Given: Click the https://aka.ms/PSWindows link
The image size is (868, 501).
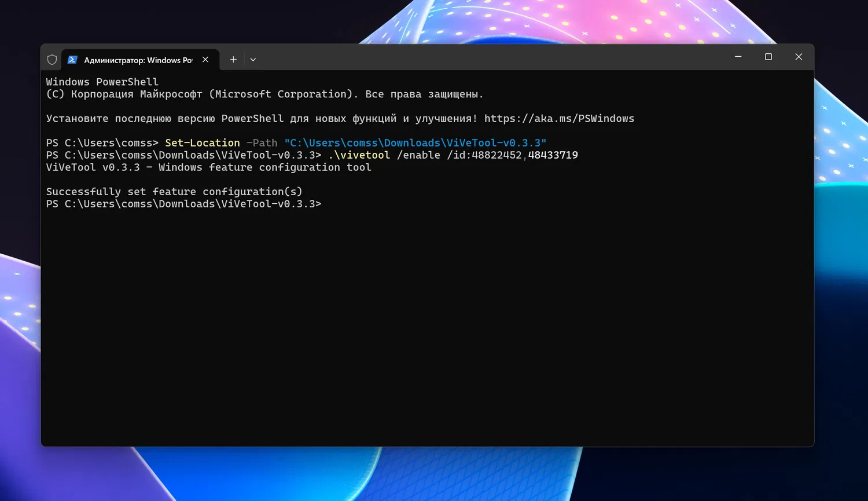Looking at the screenshot, I should [559, 119].
